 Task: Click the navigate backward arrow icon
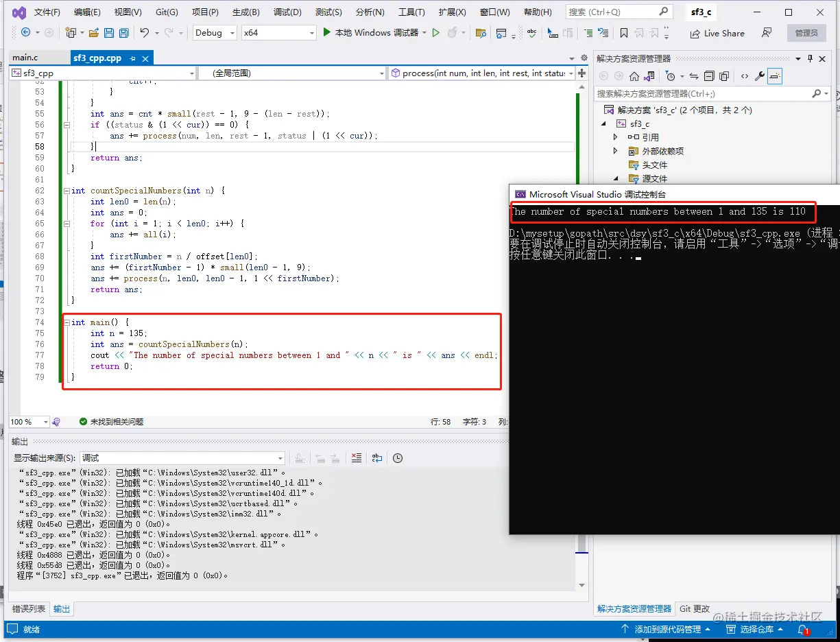click(x=26, y=33)
